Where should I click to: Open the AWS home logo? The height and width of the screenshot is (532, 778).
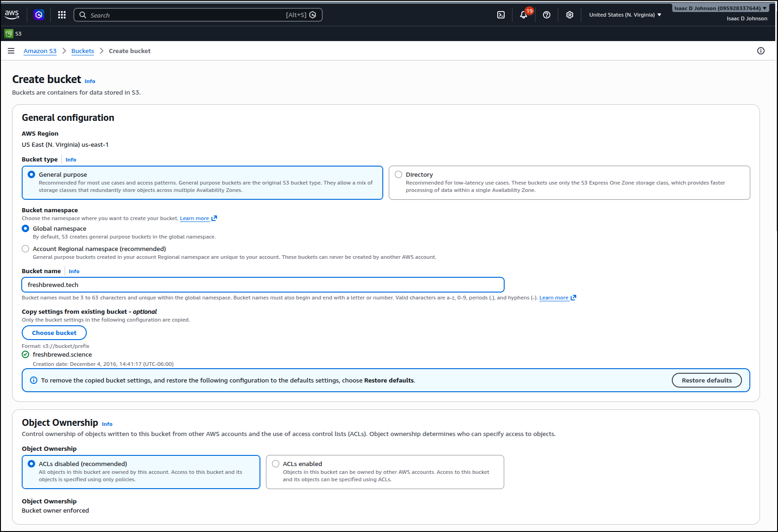pyautogui.click(x=12, y=15)
